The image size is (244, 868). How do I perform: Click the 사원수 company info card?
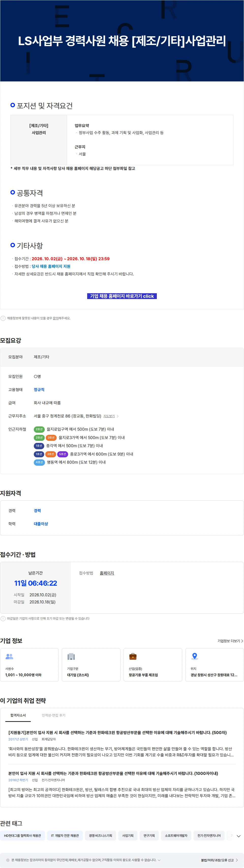pos(29,665)
